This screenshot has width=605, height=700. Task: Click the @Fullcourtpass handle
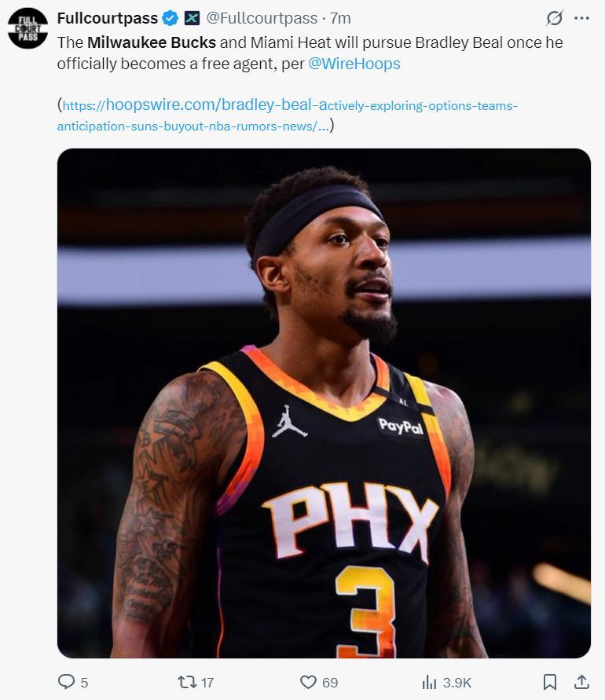pos(262,18)
